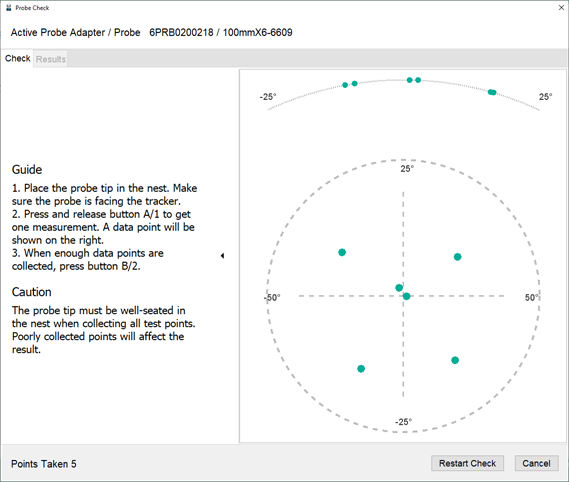Click the lower-left data point in circular plot
The image size is (569, 482).
coord(361,369)
